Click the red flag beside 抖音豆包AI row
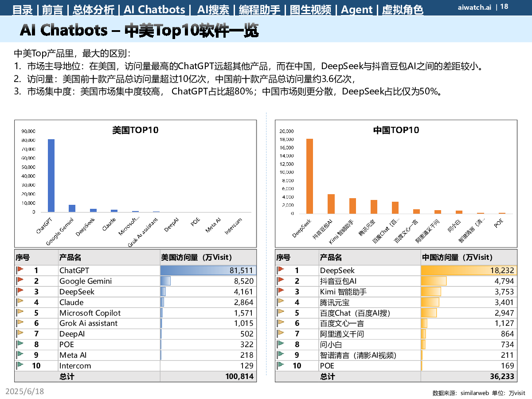The width and height of the screenshot is (532, 399). [280, 281]
